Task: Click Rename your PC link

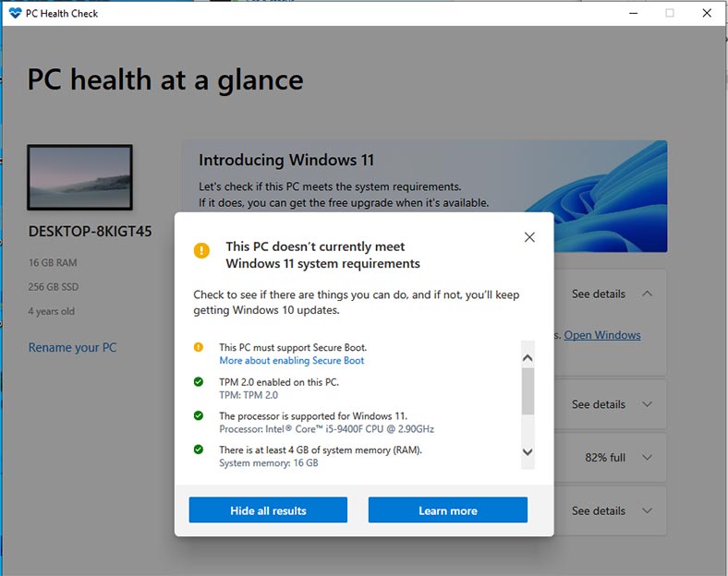Action: point(72,347)
